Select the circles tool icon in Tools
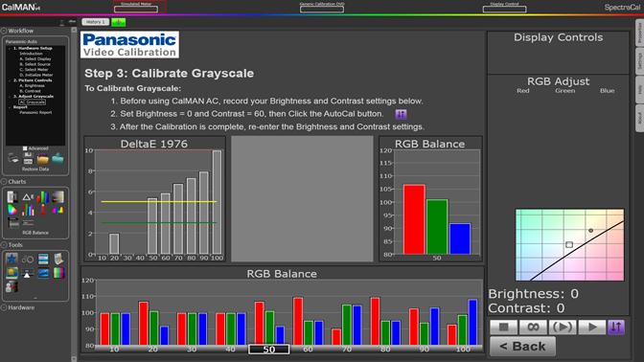This screenshot has width=644, height=362. pyautogui.click(x=28, y=259)
